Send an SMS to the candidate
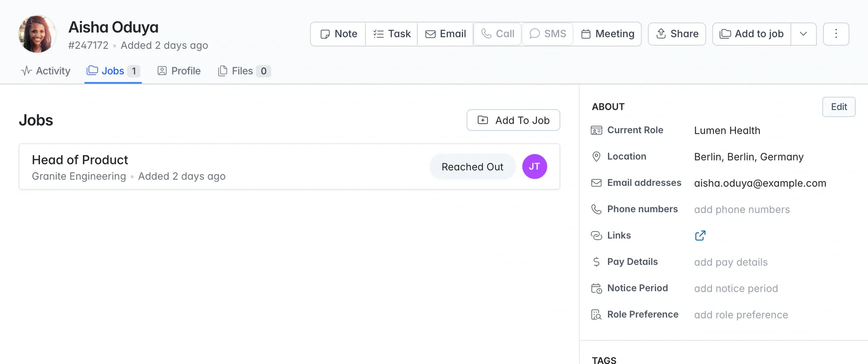Screen dimensions: 868x364 (x=548, y=34)
